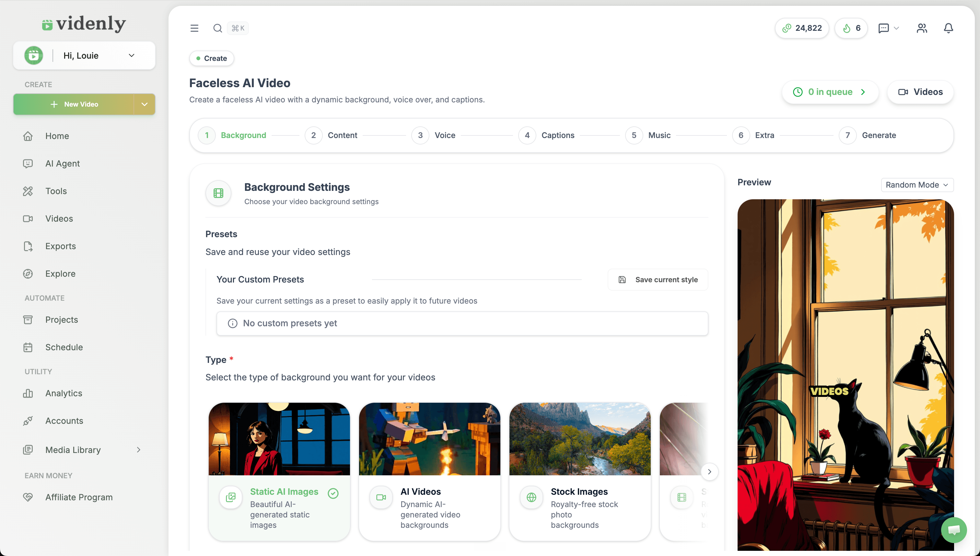Open the Schedule sidebar label

click(x=64, y=347)
